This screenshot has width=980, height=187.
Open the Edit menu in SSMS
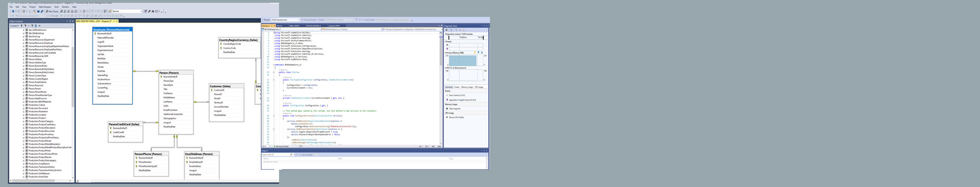17,7
